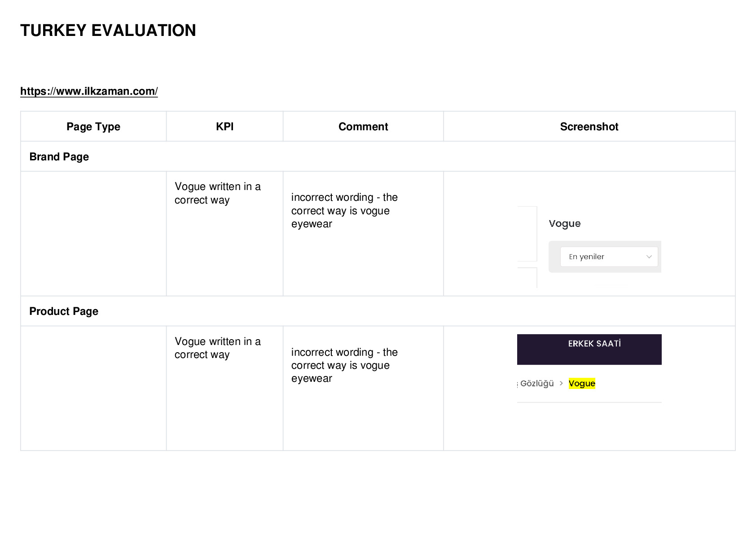Click the Brand Page KPI cell text
This screenshot has width=756, height=535.
coord(218,193)
